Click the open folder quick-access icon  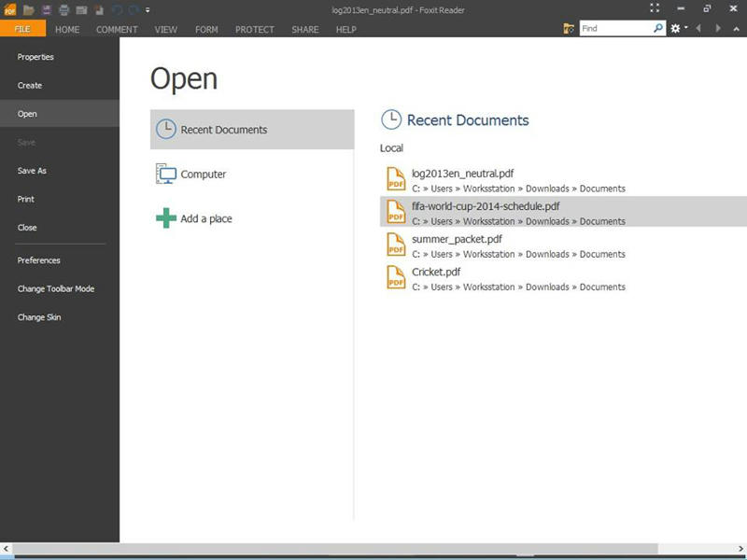coord(29,9)
